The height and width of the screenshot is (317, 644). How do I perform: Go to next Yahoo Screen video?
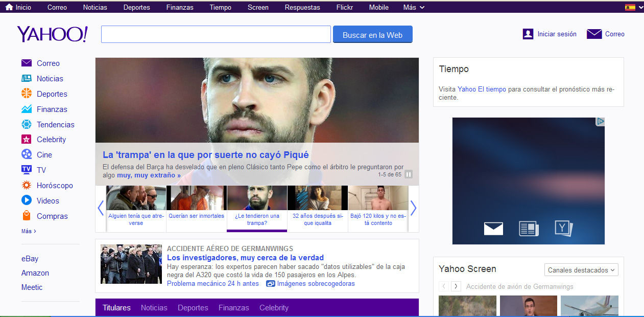click(x=456, y=286)
